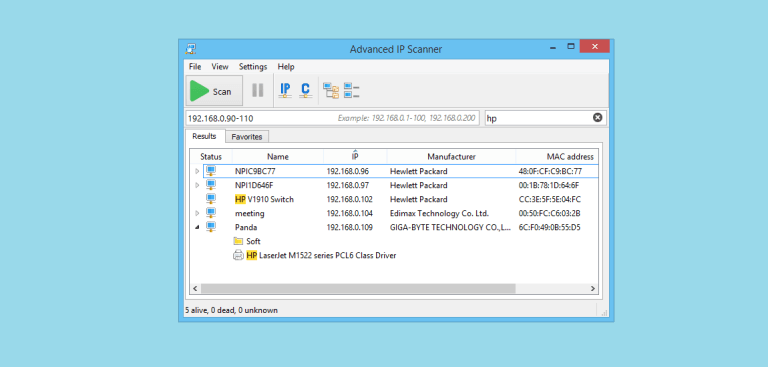Click IP address 192.168.0.97

(348, 185)
